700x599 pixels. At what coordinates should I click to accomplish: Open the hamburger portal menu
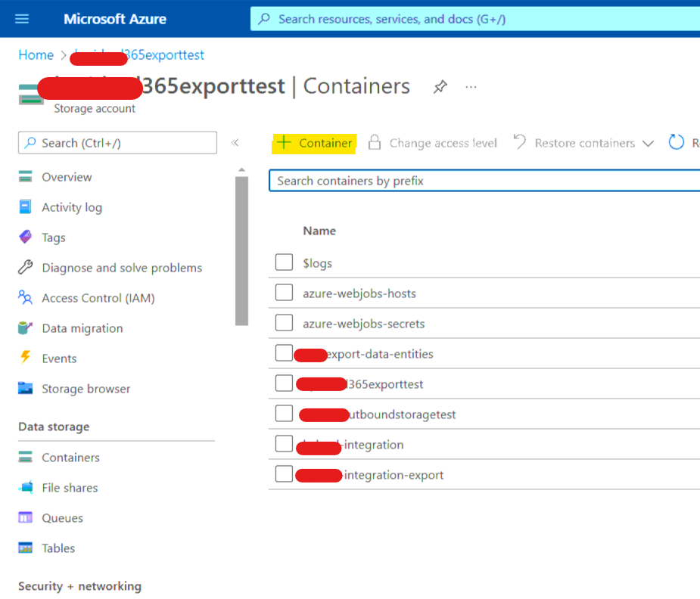point(22,19)
